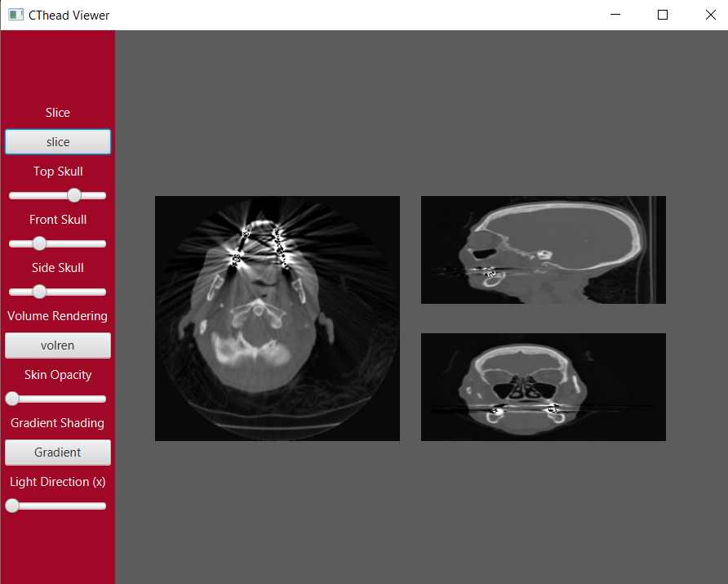The image size is (728, 584).
Task: Click the Top Skull label text
Action: tap(57, 171)
